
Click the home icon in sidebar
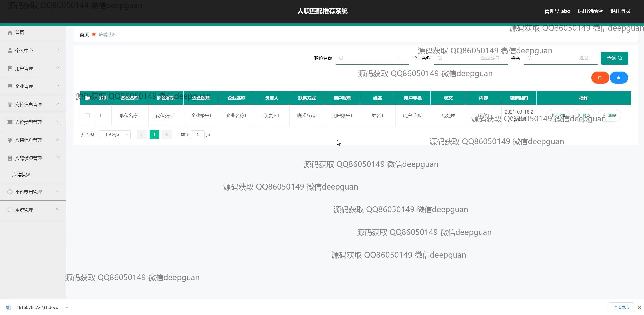[x=10, y=33]
